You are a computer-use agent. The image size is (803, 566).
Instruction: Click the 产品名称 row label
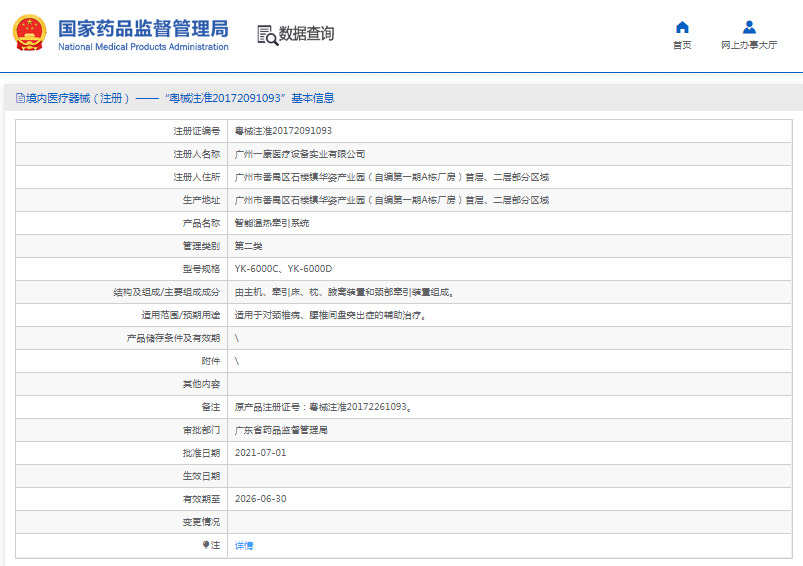point(201,223)
